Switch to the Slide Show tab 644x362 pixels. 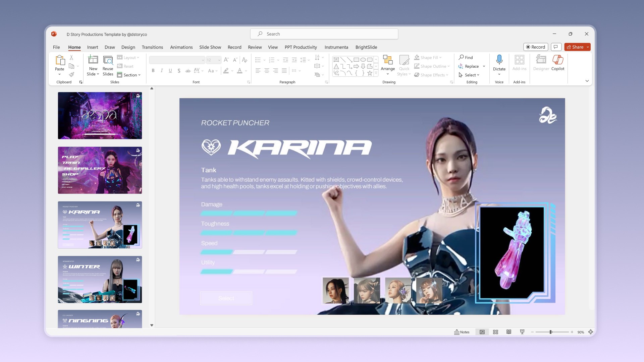coord(210,47)
